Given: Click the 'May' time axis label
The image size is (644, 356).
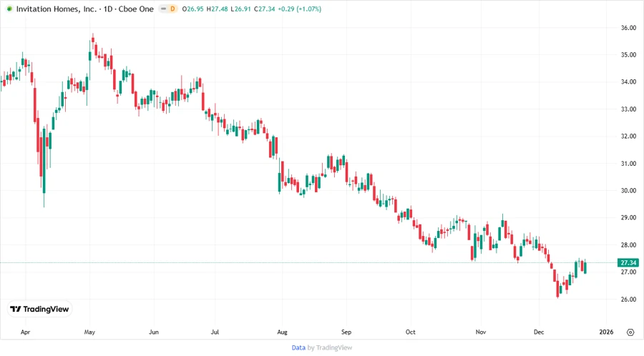Looking at the screenshot, I should (89, 332).
